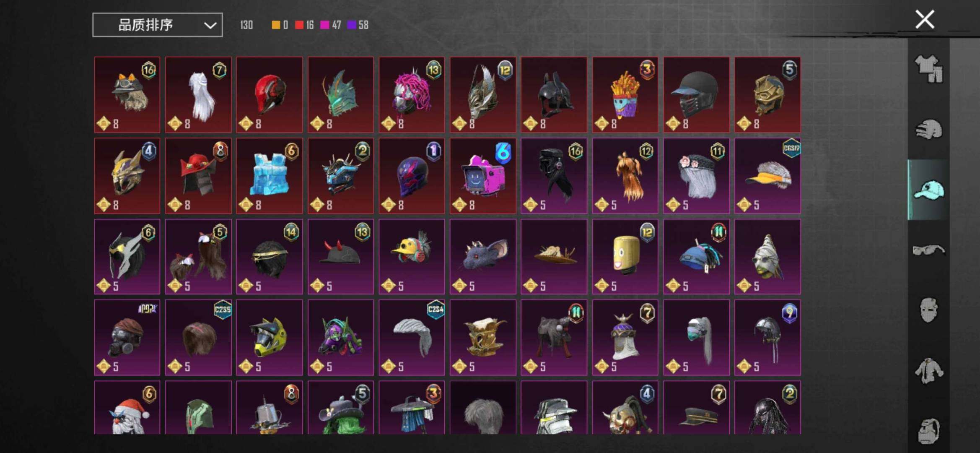
Task: Open the outfits category icon
Action: click(x=928, y=68)
